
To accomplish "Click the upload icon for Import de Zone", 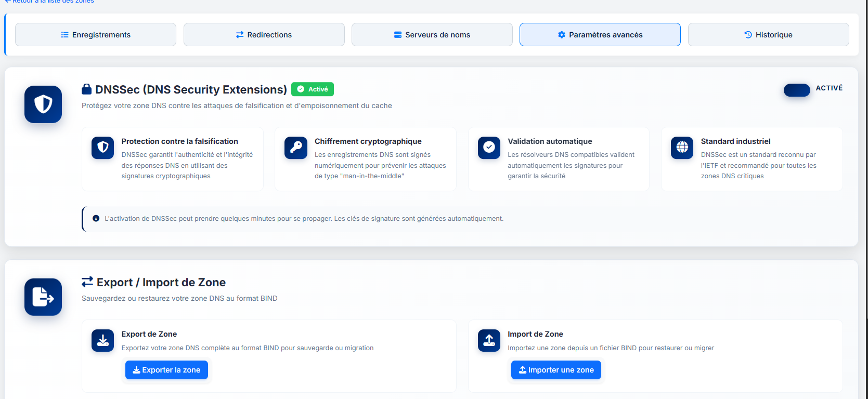I will click(x=489, y=341).
